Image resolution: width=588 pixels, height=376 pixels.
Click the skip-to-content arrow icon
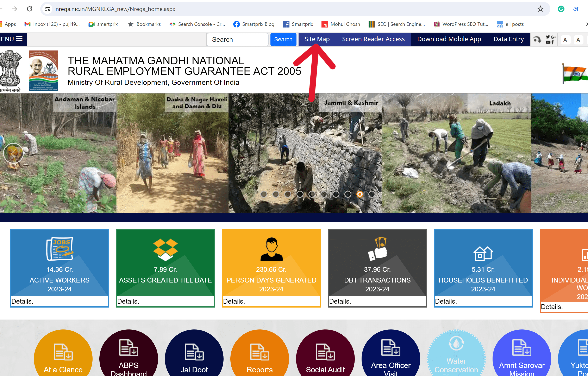[537, 39]
